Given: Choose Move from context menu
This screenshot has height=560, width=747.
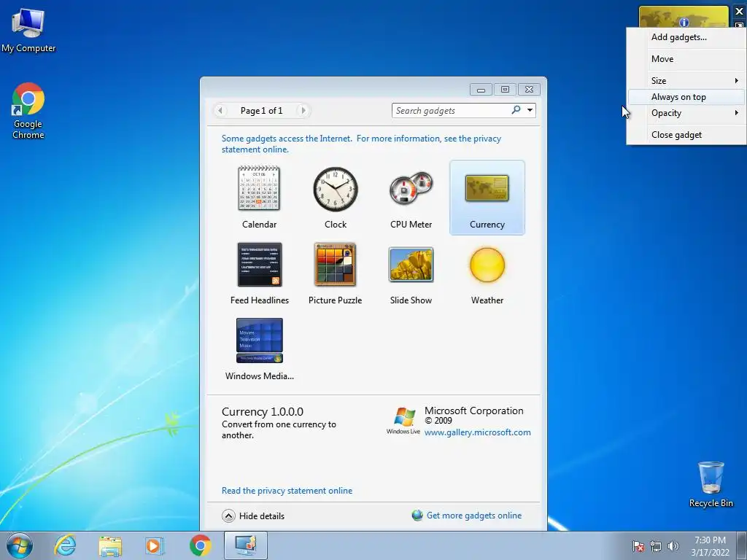Looking at the screenshot, I should click(686, 59).
